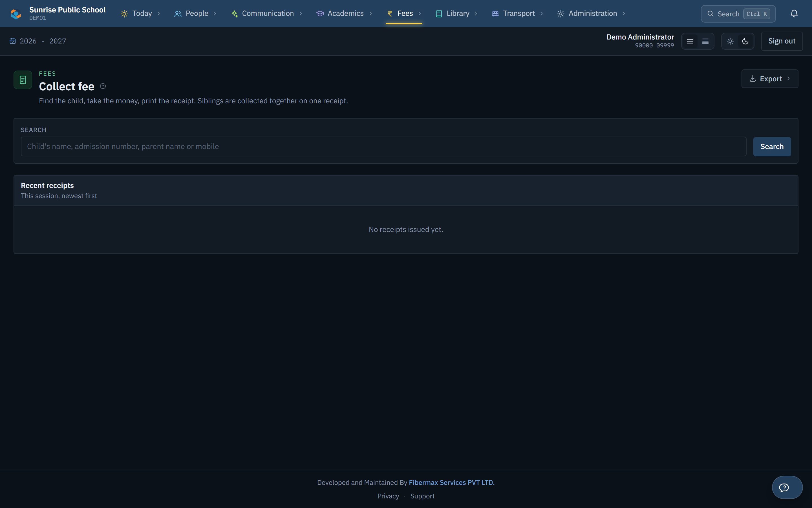
Task: Click the bus icon of Transport
Action: point(495,14)
